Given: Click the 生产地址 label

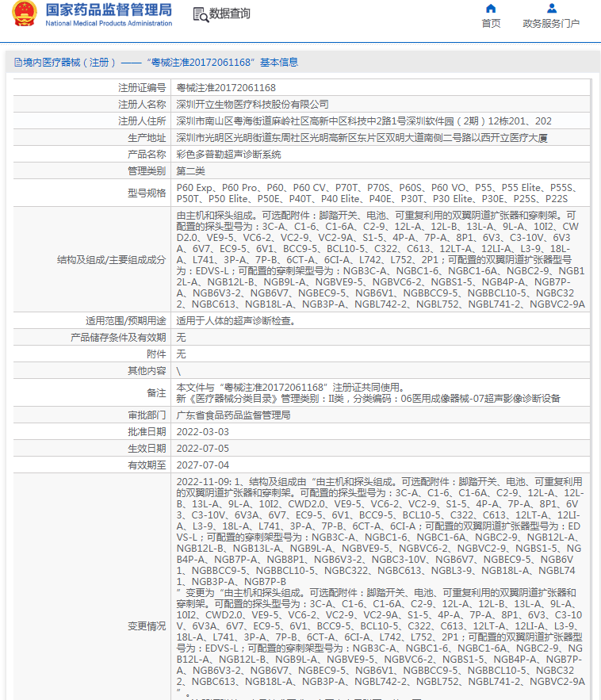Looking at the screenshot, I should (x=147, y=138).
